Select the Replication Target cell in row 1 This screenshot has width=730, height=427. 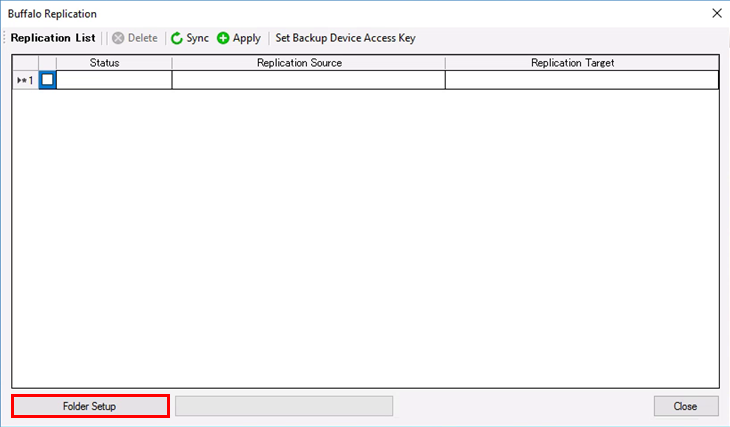click(x=581, y=80)
